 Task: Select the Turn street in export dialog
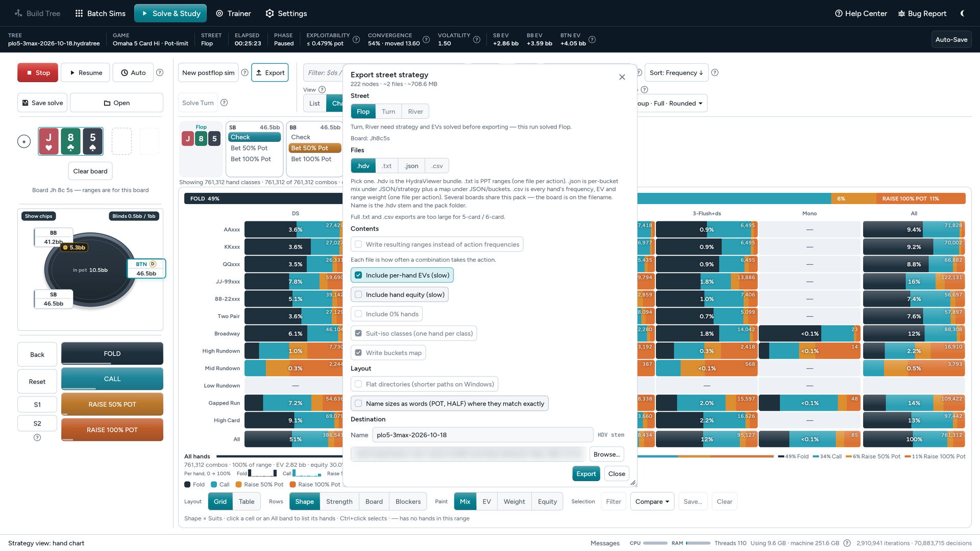click(x=388, y=111)
